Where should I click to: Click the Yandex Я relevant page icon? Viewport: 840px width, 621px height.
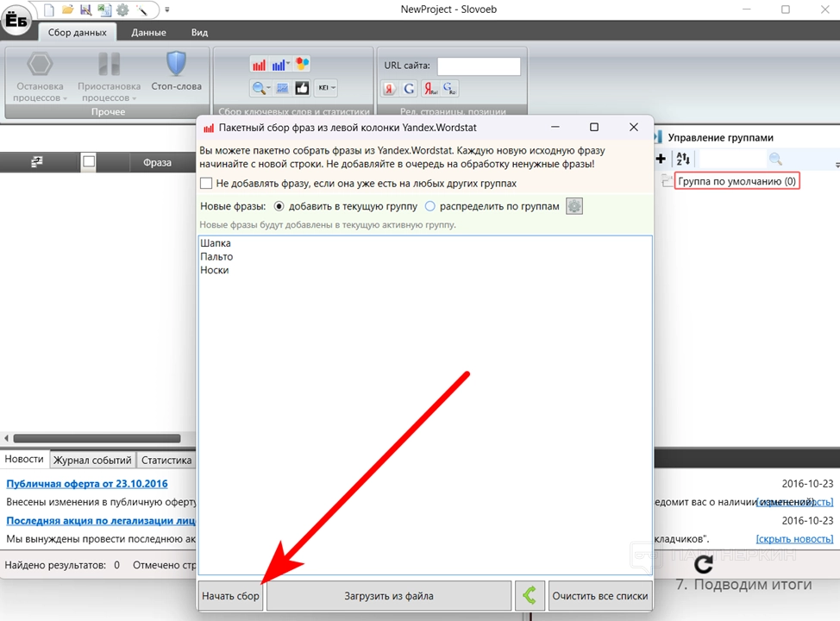coord(390,89)
